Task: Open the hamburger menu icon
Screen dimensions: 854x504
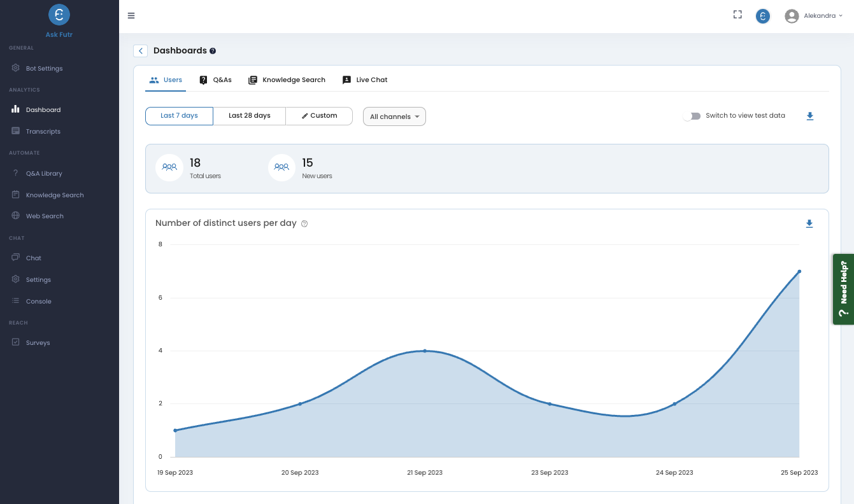Action: 131,16
